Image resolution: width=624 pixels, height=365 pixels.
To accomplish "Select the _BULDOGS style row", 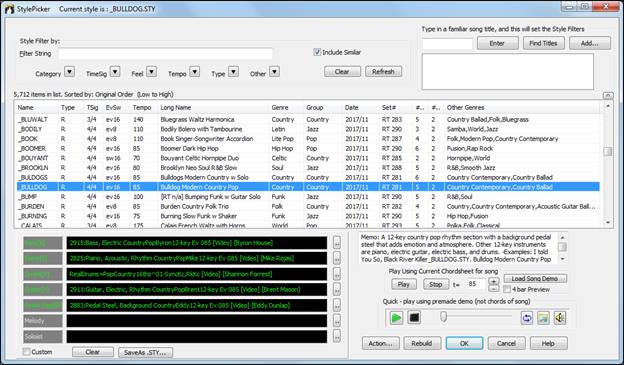I will 308,177.
